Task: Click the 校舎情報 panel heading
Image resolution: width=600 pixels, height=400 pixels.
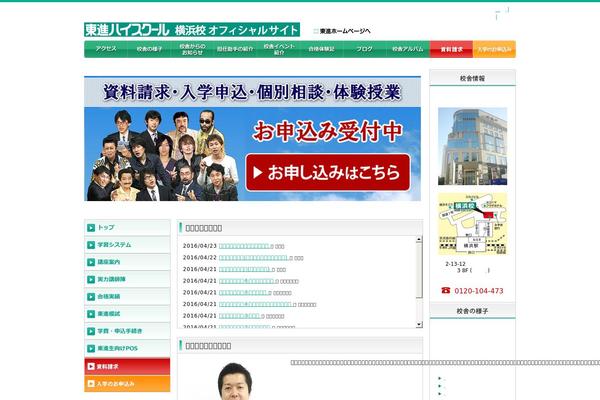Action: (473, 78)
